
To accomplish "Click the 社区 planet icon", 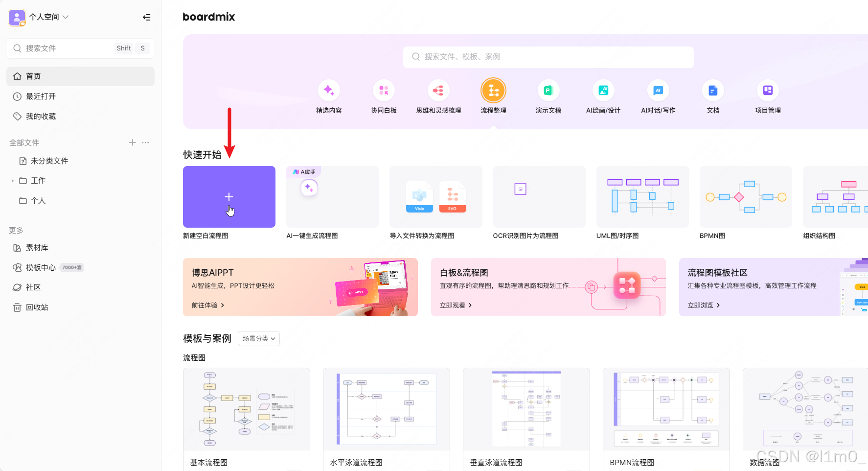I will tap(17, 287).
